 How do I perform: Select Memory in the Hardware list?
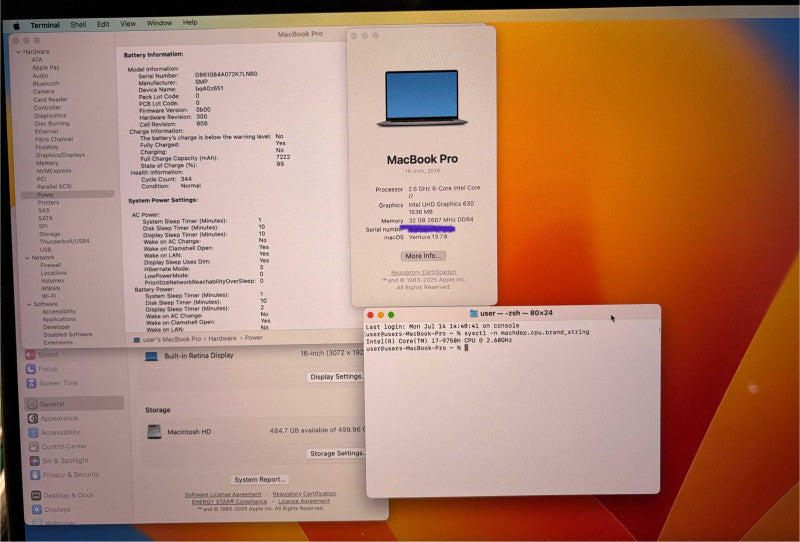click(x=47, y=163)
